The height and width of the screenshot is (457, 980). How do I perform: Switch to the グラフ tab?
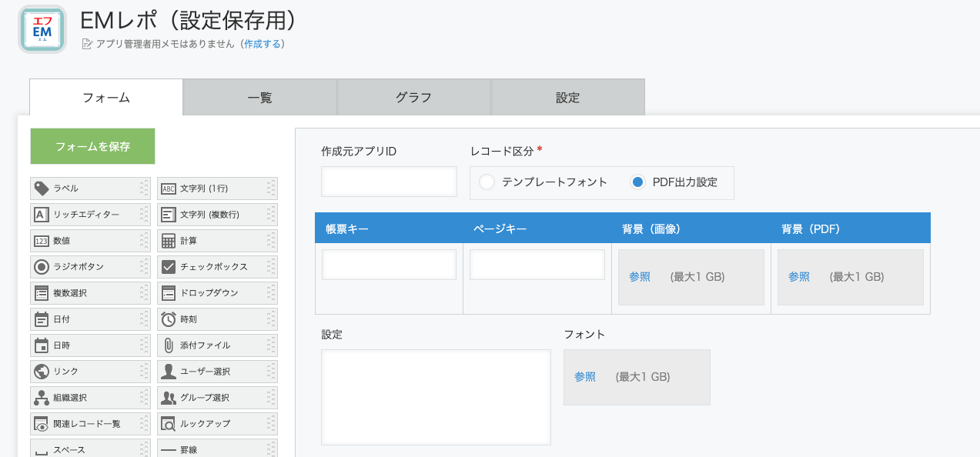pyautogui.click(x=413, y=96)
